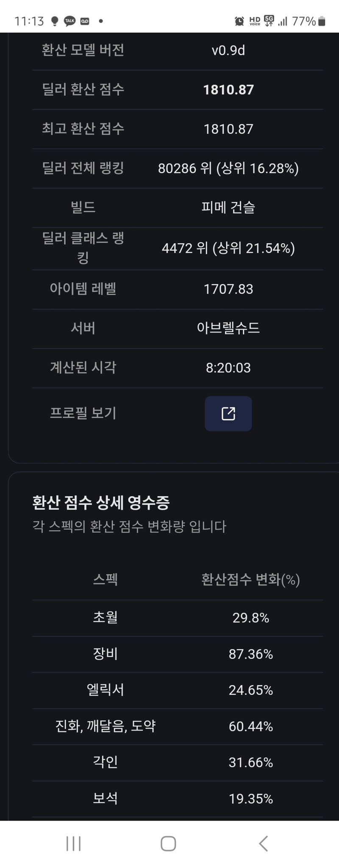
Task: Tap the 보석 row showing 19.35%
Action: [177, 799]
